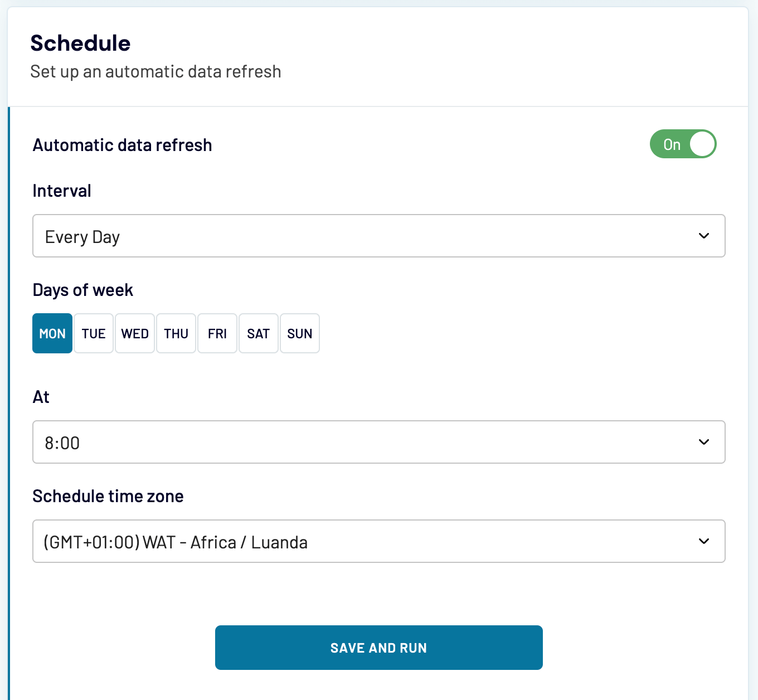758x700 pixels.
Task: Select THU as a refresh day
Action: (176, 333)
